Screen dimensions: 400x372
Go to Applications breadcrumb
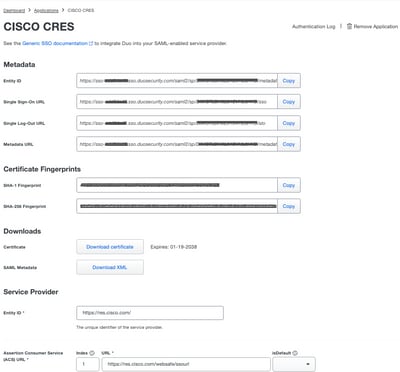46,10
